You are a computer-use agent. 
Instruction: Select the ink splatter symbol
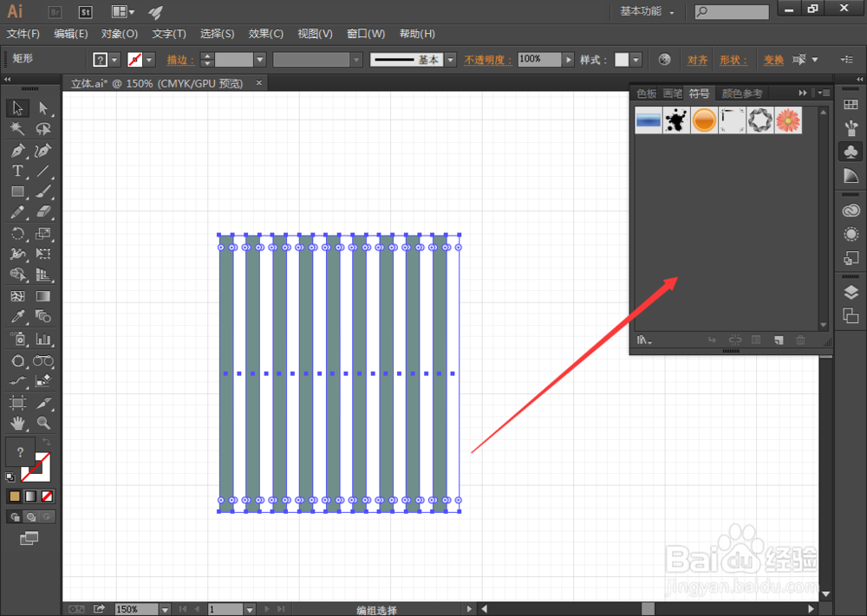tap(676, 120)
